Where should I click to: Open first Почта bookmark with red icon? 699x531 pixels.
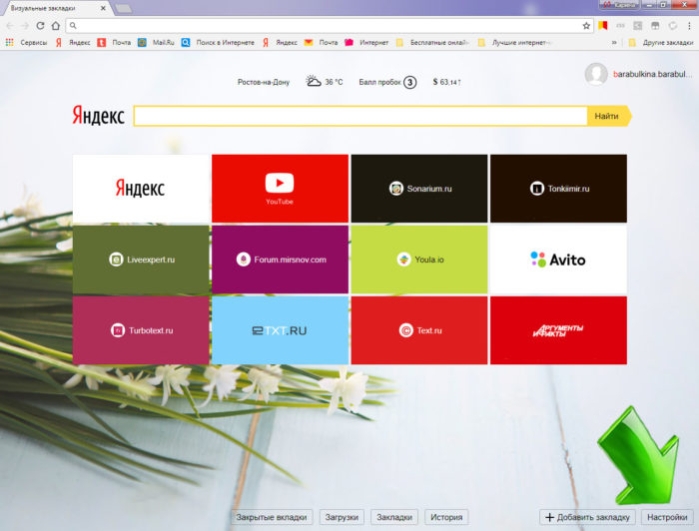click(x=114, y=42)
